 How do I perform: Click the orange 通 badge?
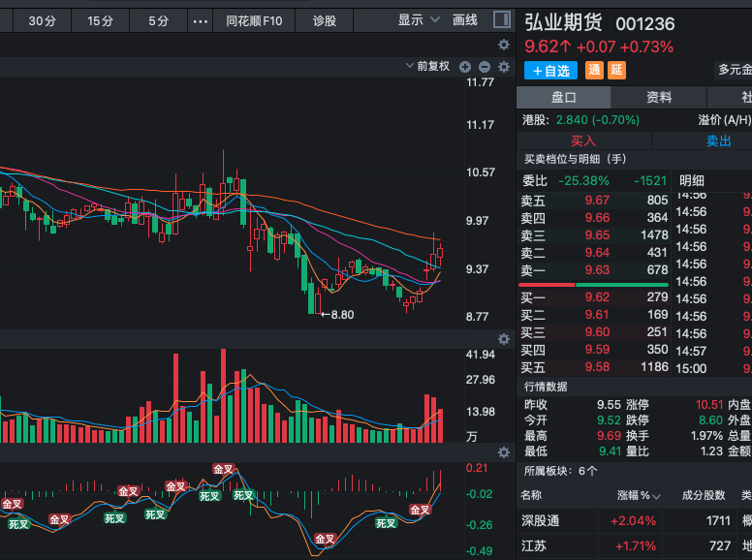[594, 71]
